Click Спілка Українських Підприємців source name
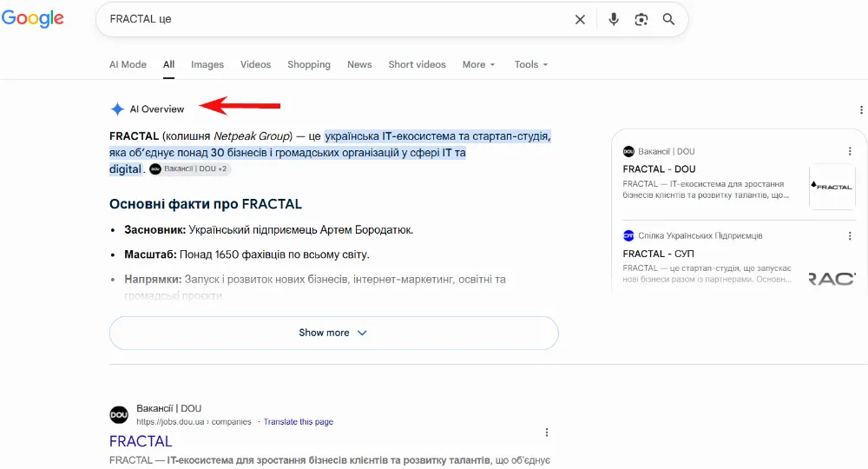Image resolution: width=868 pixels, height=469 pixels. click(700, 236)
